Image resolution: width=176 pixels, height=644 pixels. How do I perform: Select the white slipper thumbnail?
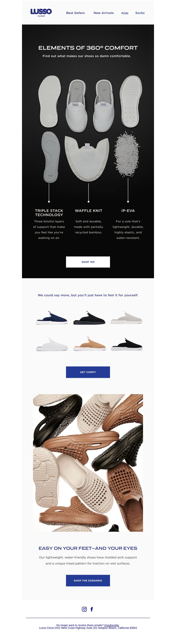(x=52, y=344)
